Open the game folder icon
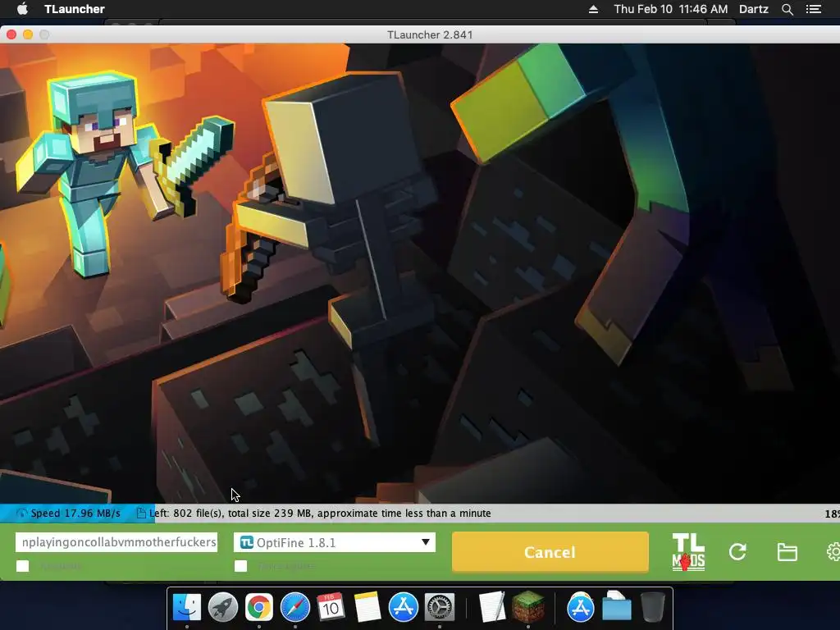 (x=787, y=552)
